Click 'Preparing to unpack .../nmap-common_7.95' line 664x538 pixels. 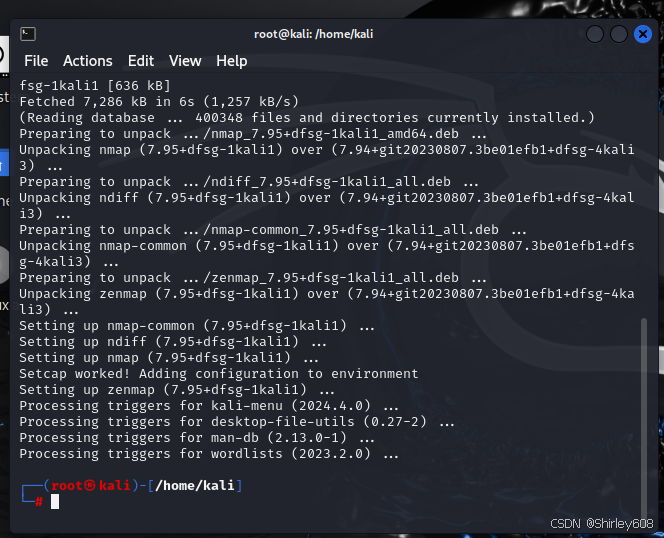click(x=272, y=230)
